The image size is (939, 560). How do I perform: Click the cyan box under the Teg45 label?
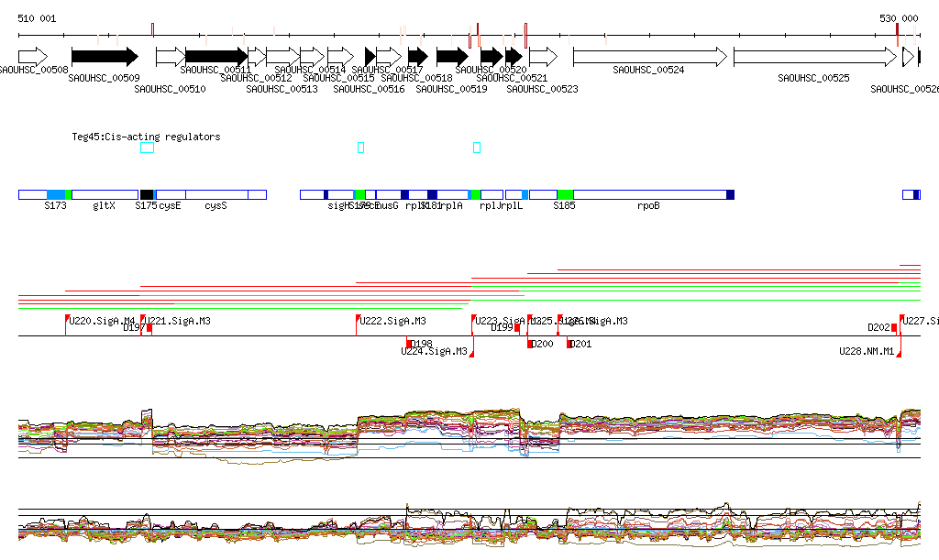pyautogui.click(x=147, y=148)
